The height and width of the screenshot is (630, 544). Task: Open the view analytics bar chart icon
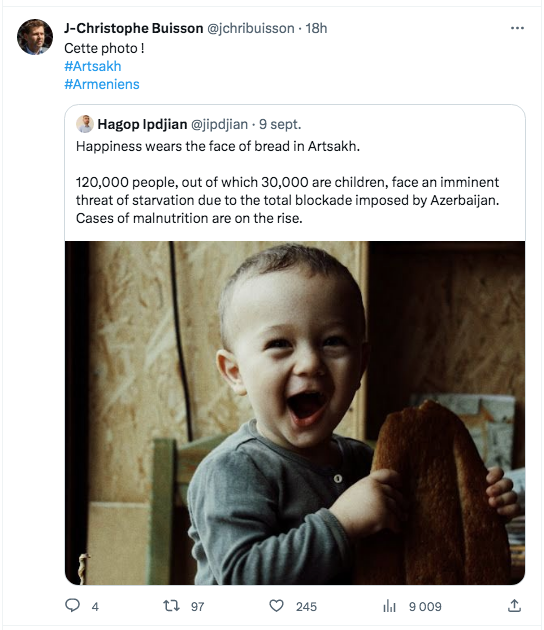pyautogui.click(x=389, y=605)
